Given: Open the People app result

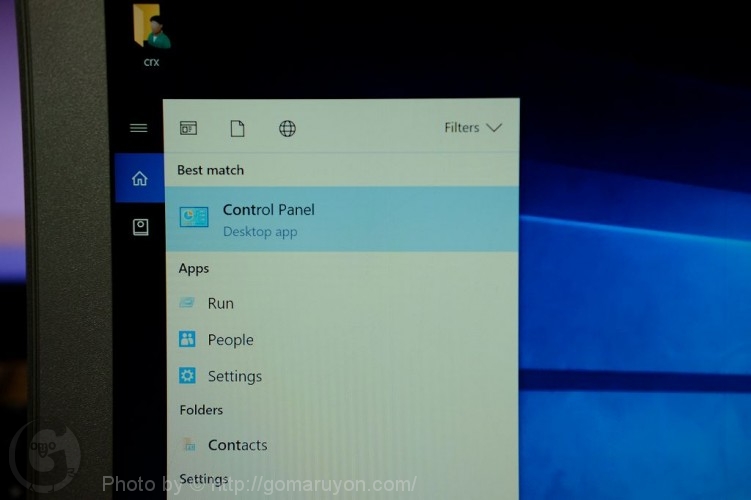Looking at the screenshot, I should pos(342,340).
